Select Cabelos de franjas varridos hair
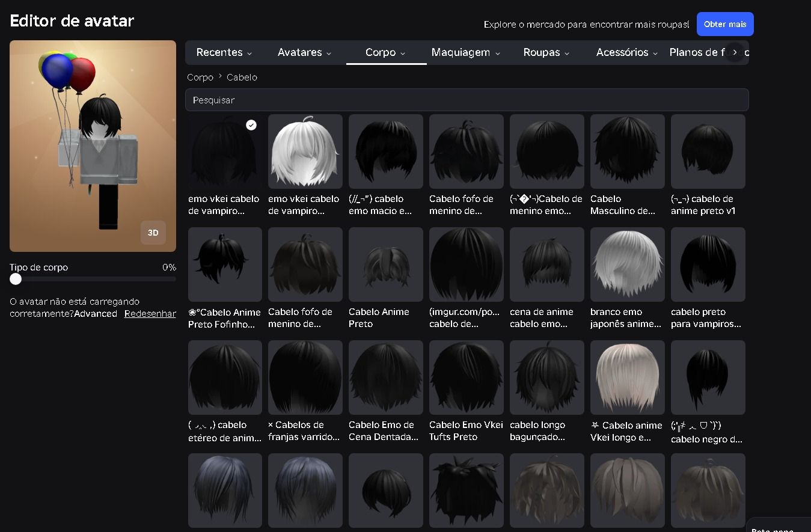 coord(305,378)
